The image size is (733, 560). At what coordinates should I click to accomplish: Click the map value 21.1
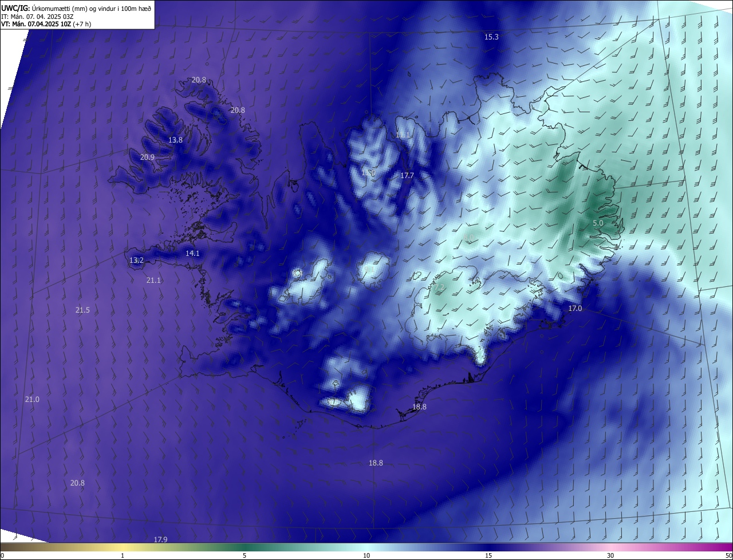click(153, 280)
